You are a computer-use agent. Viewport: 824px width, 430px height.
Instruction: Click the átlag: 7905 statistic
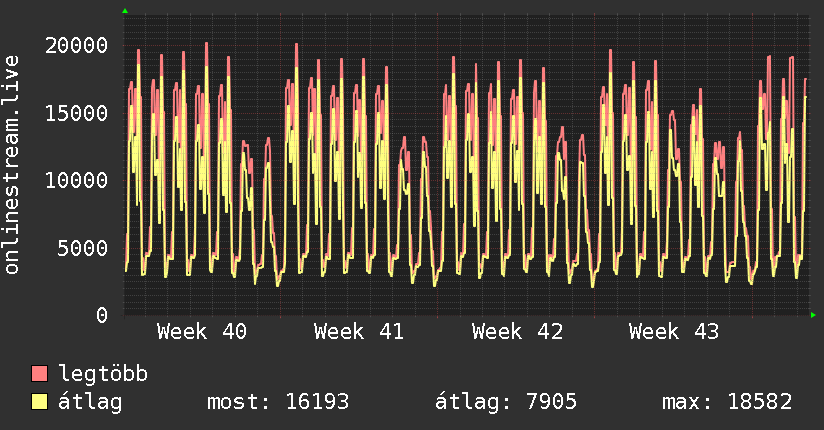506,402
